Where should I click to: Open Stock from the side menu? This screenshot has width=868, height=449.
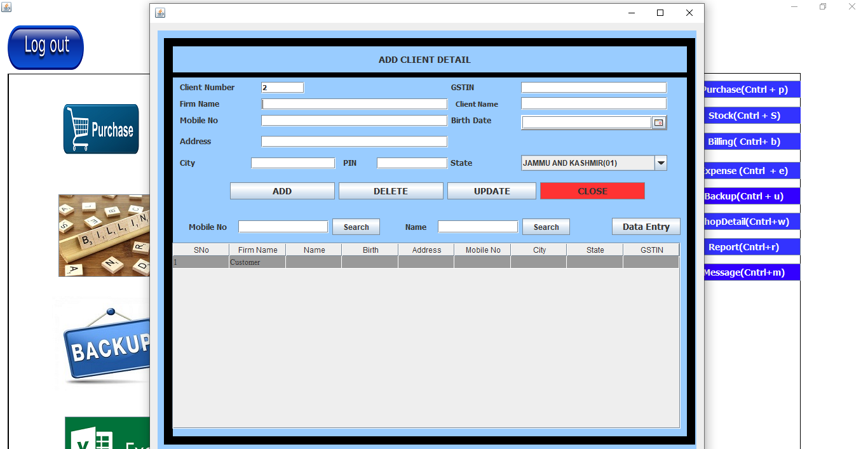[743, 116]
